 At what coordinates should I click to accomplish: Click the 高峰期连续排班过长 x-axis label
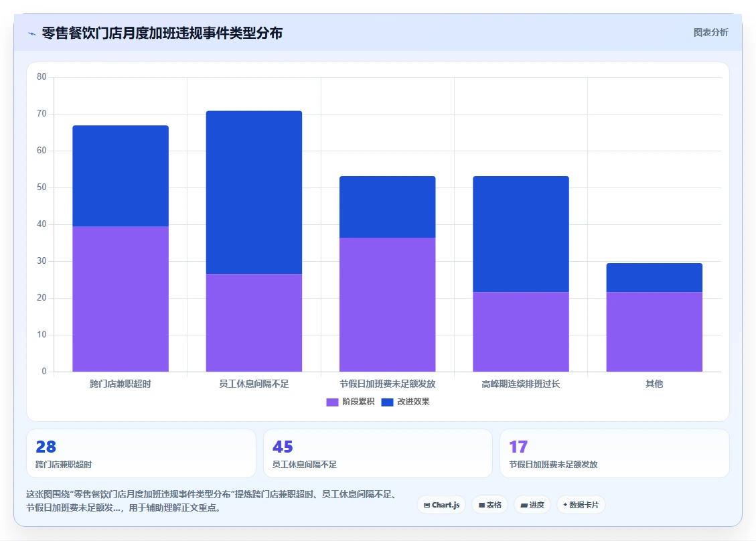pyautogui.click(x=521, y=384)
